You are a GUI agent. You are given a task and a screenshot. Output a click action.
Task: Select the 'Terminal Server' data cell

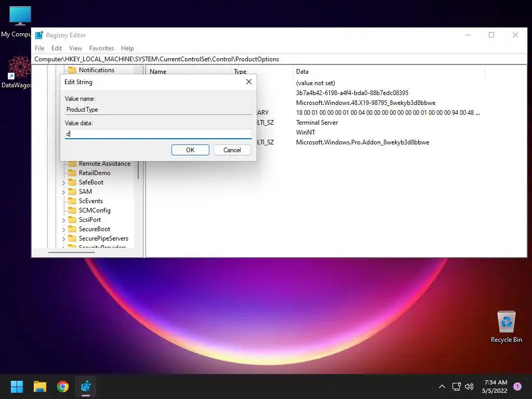[x=317, y=123]
